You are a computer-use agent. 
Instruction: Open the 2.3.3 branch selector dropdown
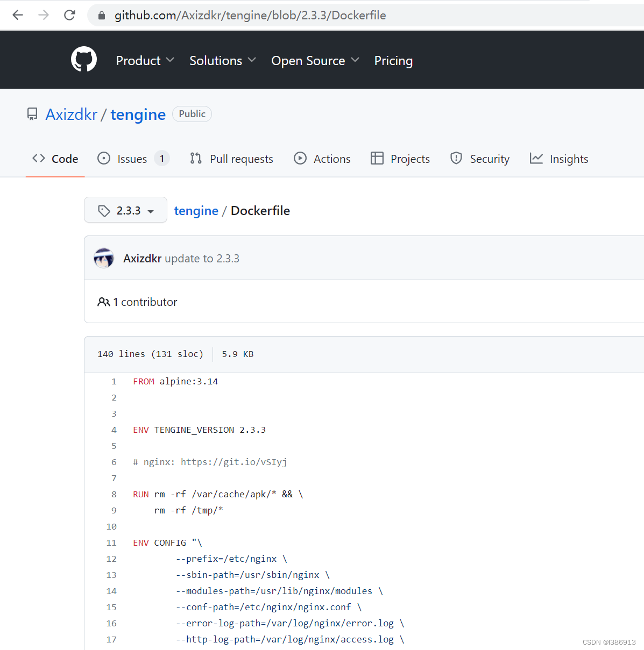[125, 210]
